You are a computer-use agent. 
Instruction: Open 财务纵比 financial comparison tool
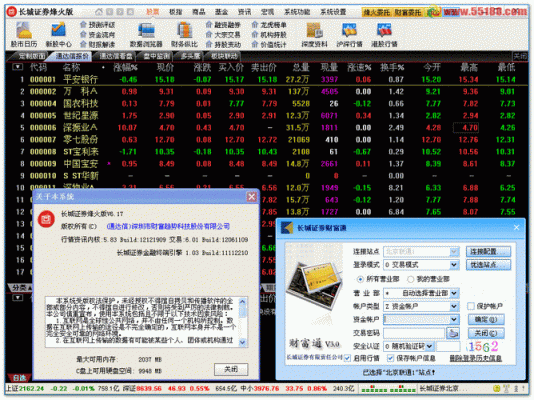pyautogui.click(x=184, y=34)
